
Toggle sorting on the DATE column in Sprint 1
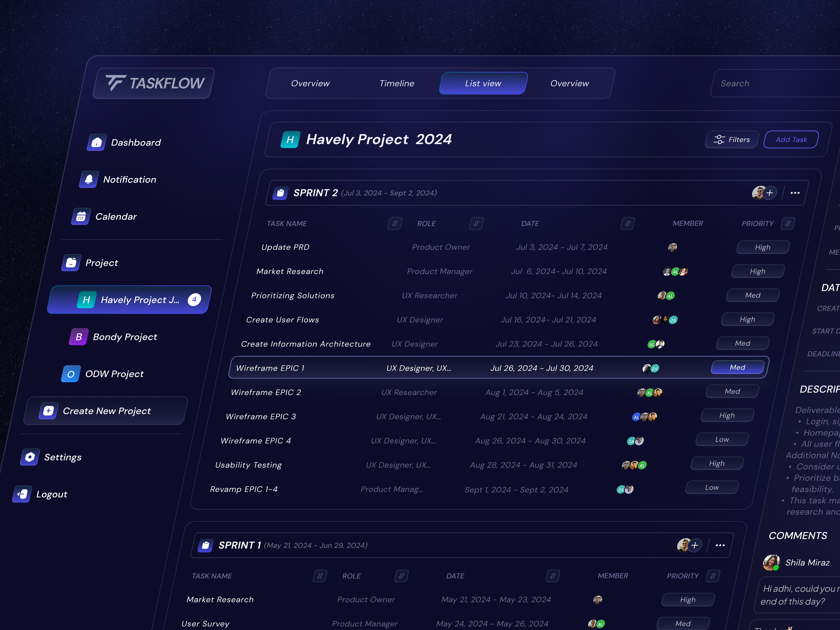click(x=553, y=576)
